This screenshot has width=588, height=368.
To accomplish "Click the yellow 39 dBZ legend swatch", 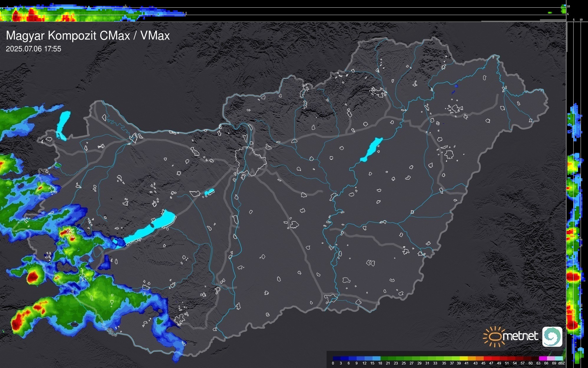I will click(x=463, y=358).
